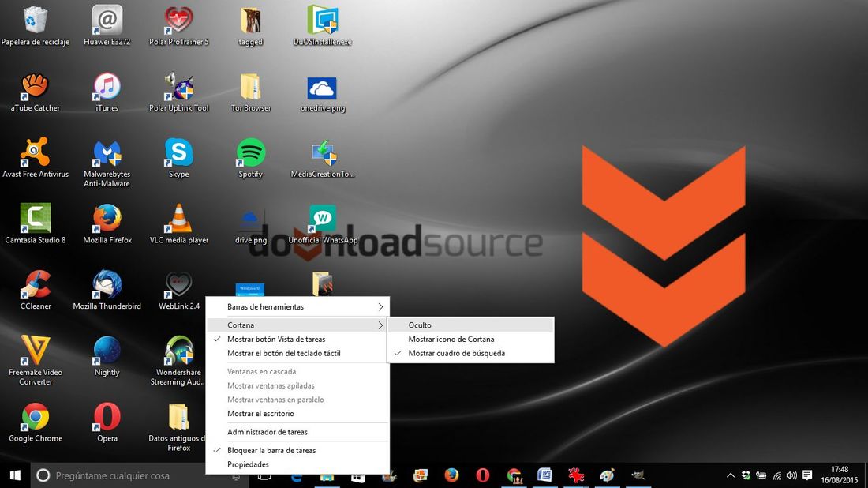868x488 pixels.
Task: Select the WebLink 2.4 shortcut
Action: (179, 290)
